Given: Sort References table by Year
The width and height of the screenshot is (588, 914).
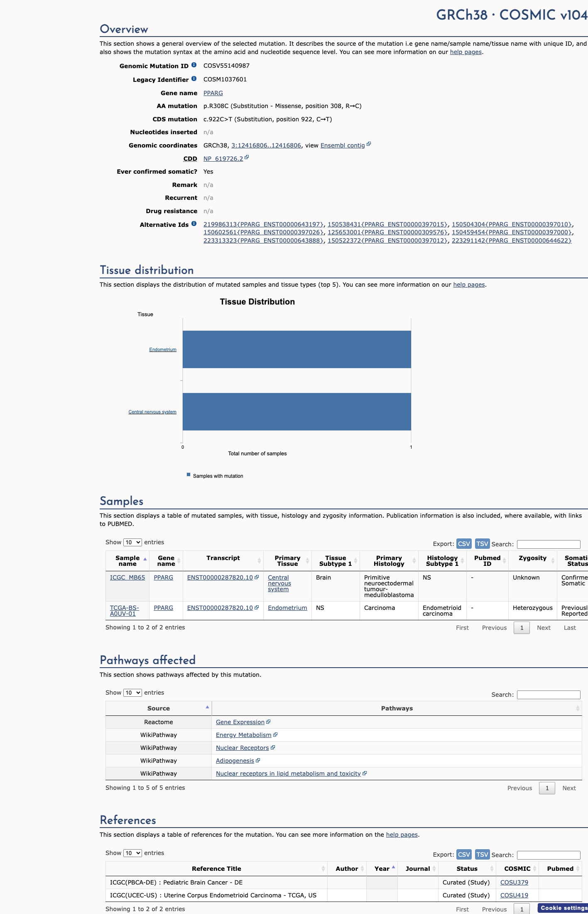Looking at the screenshot, I should tap(382, 869).
